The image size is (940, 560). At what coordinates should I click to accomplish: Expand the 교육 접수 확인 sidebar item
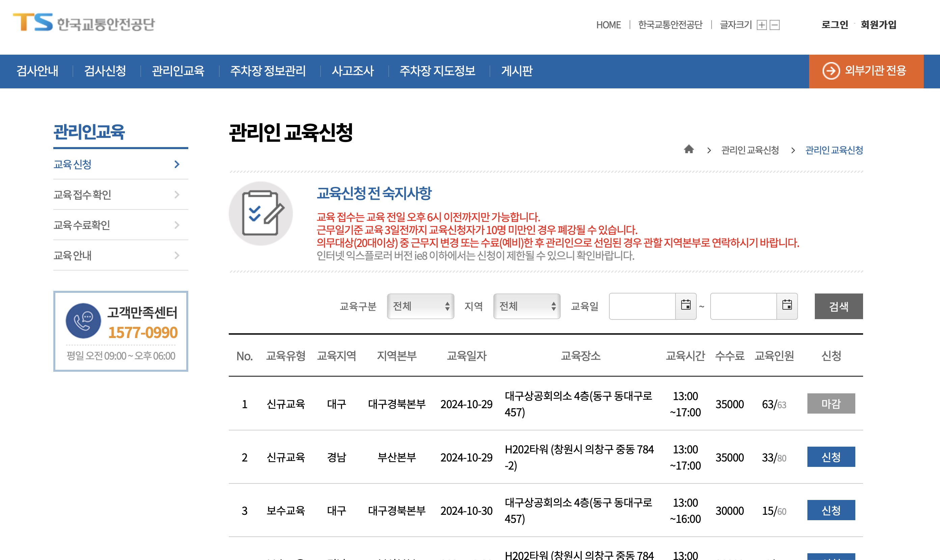(x=121, y=195)
